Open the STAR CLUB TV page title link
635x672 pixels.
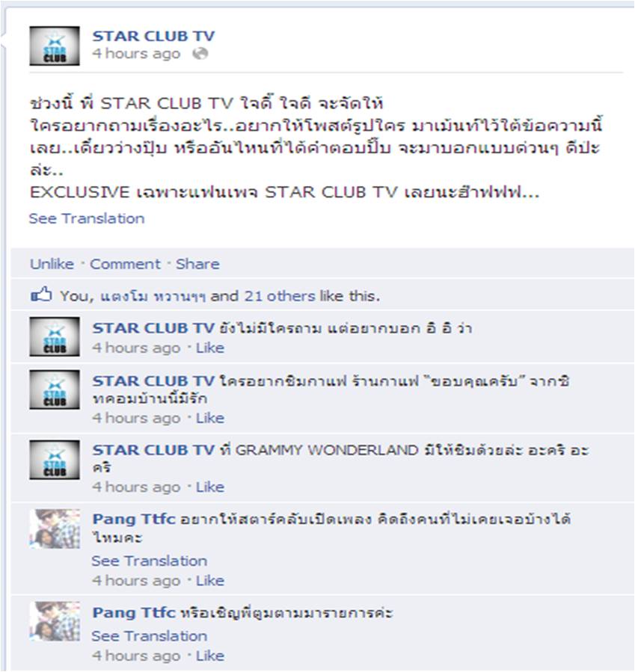[x=153, y=36]
